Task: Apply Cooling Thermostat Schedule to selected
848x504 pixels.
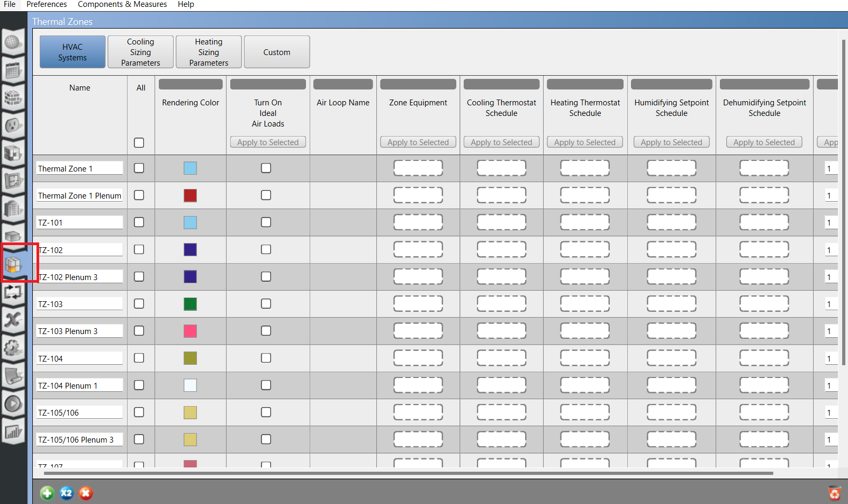Action: 502,142
